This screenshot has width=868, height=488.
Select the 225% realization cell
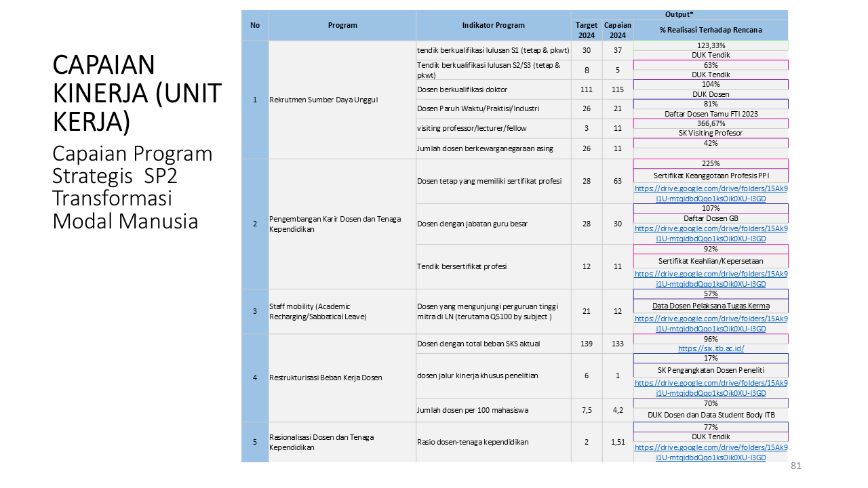coord(711,163)
